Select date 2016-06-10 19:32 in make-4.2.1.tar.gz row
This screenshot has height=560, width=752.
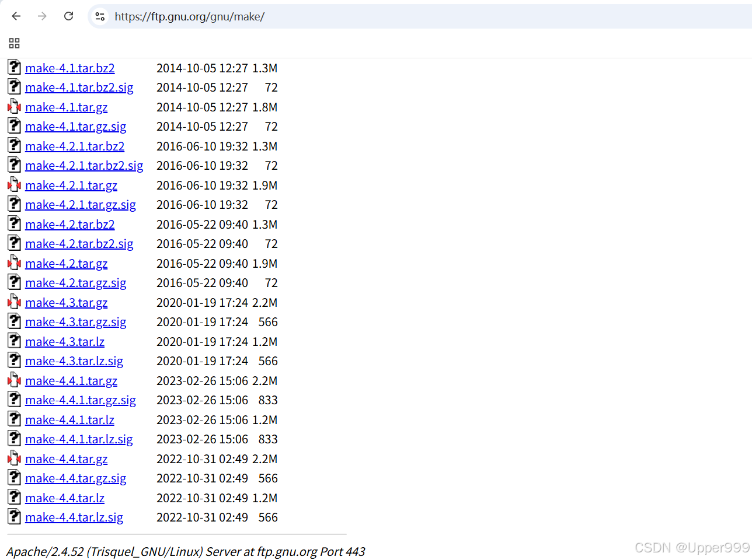point(202,185)
